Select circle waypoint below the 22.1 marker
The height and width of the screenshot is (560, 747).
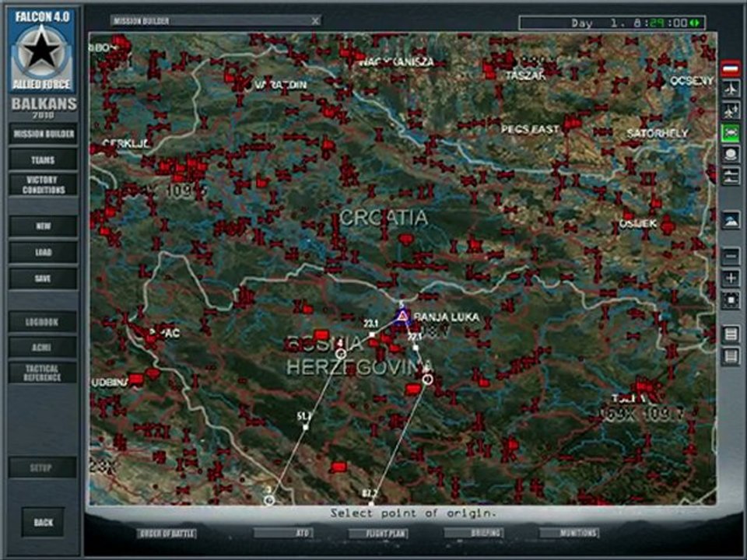(x=428, y=379)
